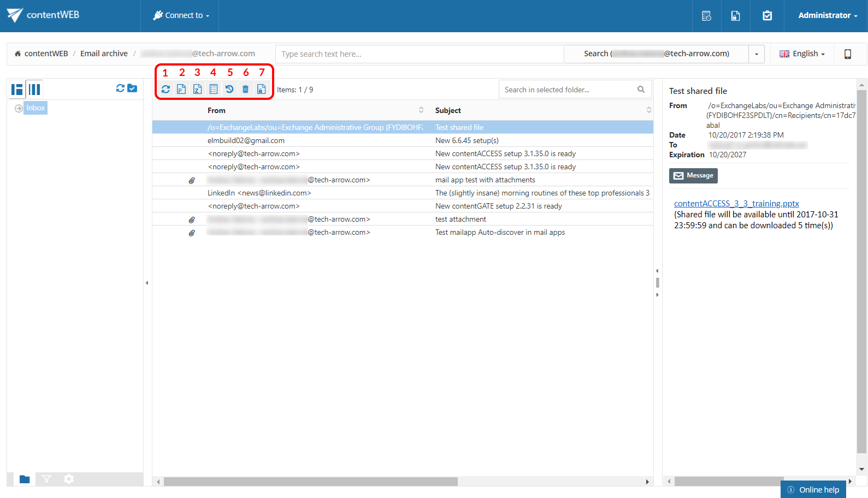This screenshot has width=868, height=498.
Task: Click the 'Type search text here...' field
Action: pyautogui.click(x=420, y=54)
